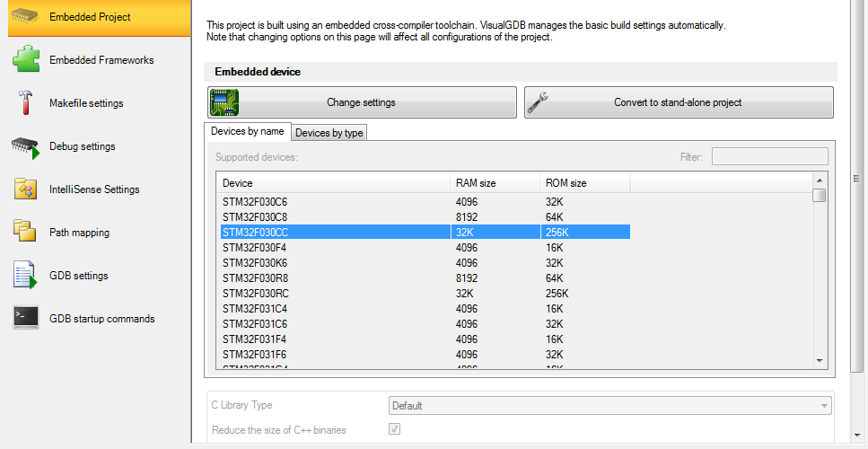
Task: Click Convert to stand-alone project button
Action: tap(679, 102)
